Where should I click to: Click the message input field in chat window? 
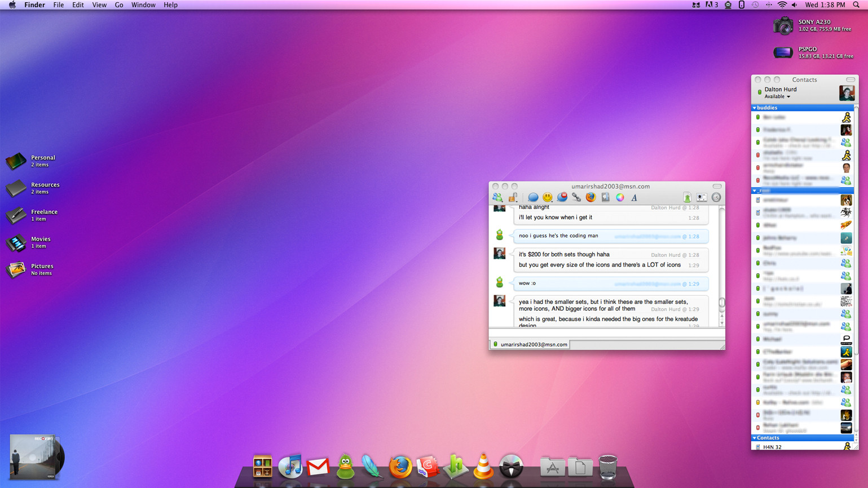point(606,333)
